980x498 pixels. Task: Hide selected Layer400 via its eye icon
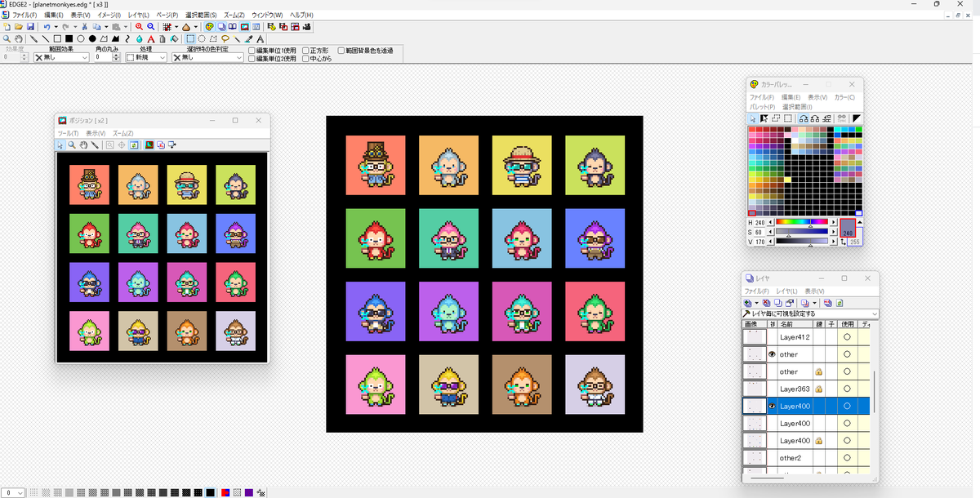point(772,406)
